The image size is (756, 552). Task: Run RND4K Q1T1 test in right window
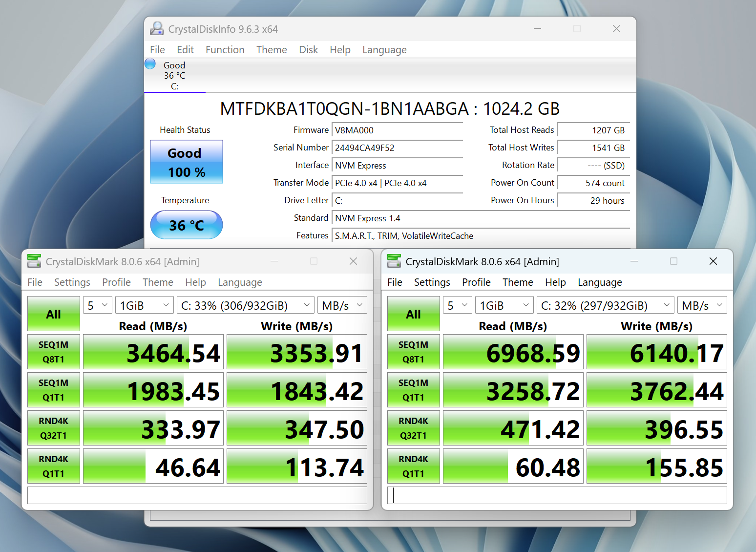point(414,466)
